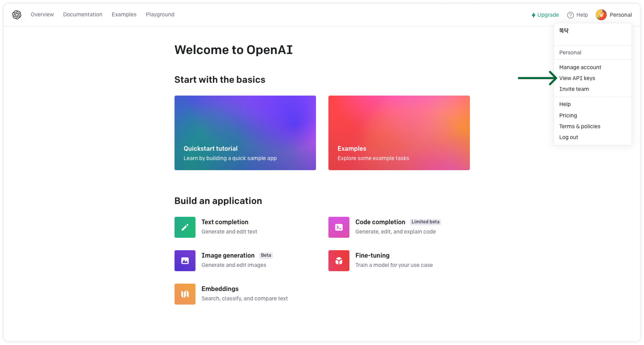The width and height of the screenshot is (644, 345).
Task: Click the Fine-tuning title
Action: coord(372,255)
